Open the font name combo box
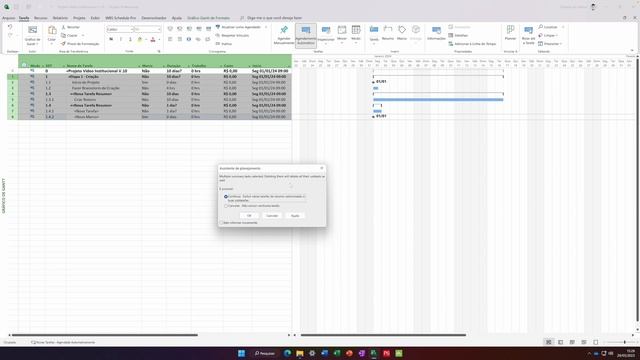Viewport: 640px width, 360px height. point(120,29)
